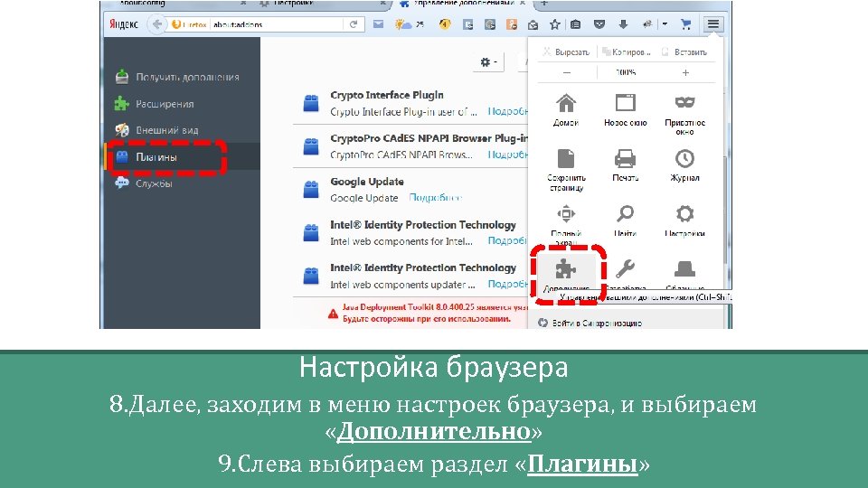Click the Firefox identity label in address bar

click(x=190, y=24)
